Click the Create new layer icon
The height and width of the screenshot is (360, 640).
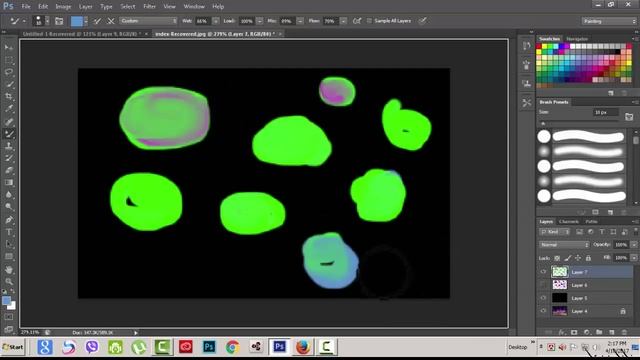click(x=611, y=332)
